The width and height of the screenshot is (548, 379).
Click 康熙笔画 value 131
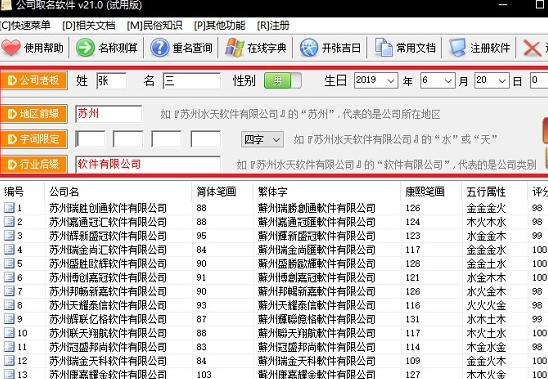(413, 319)
